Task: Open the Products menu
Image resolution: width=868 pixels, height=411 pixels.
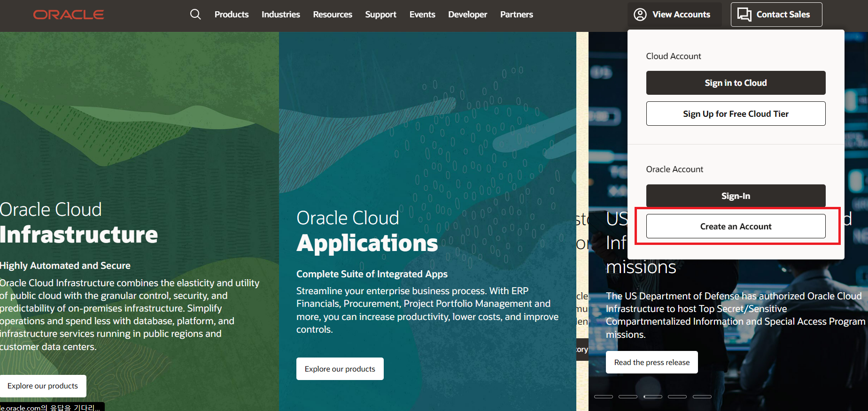Action: coord(232,15)
